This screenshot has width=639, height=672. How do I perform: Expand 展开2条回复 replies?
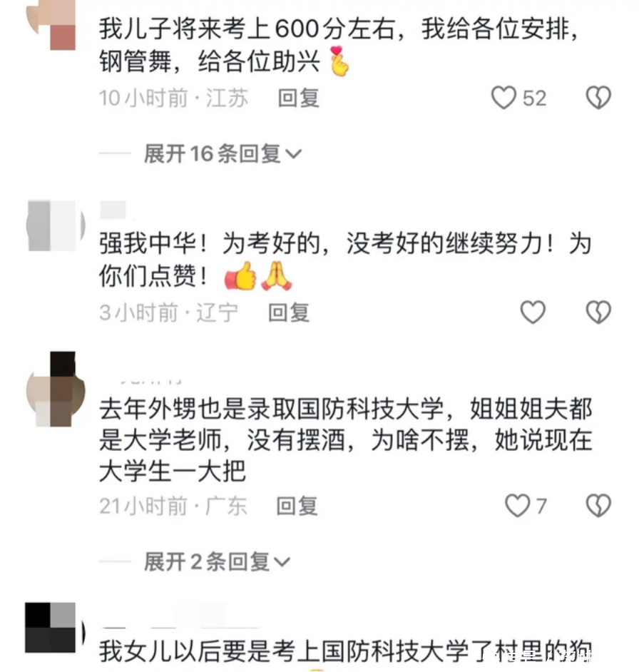tap(217, 561)
